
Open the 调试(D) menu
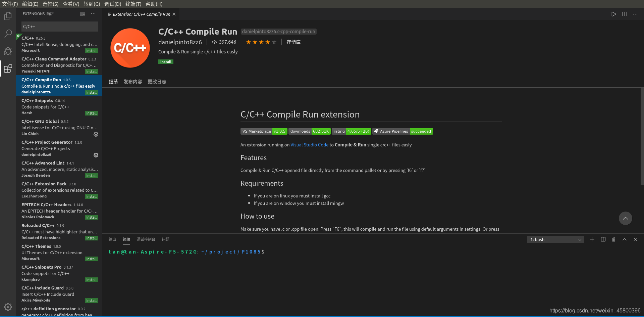[x=113, y=4]
